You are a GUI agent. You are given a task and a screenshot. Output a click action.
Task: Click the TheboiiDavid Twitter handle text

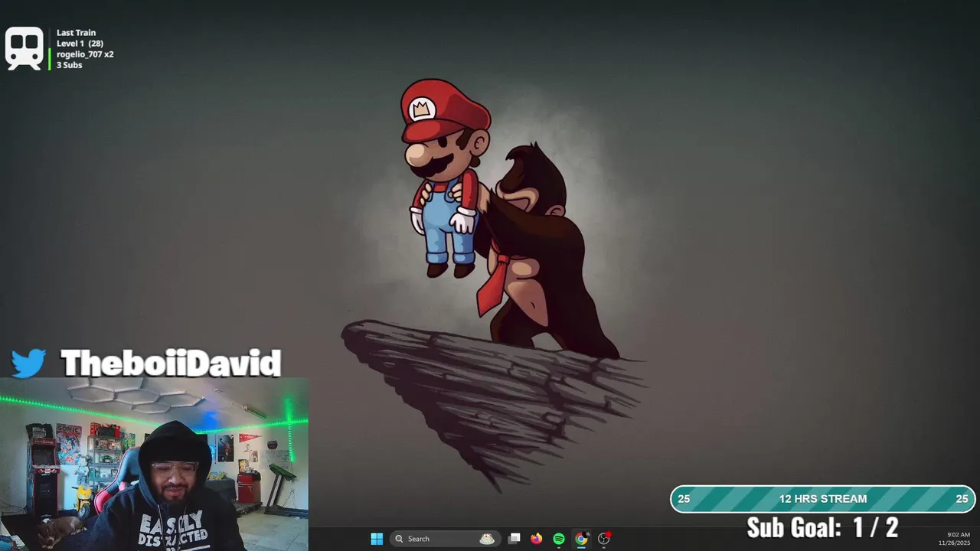pyautogui.click(x=171, y=364)
